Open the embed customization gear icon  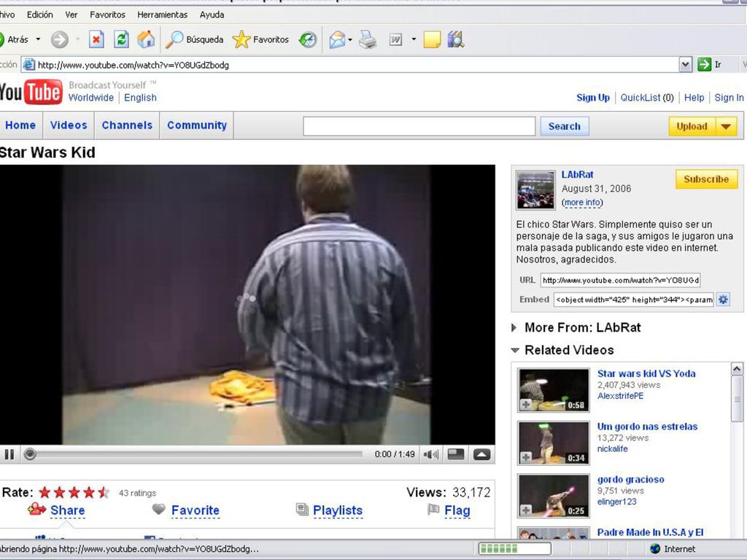click(x=723, y=300)
